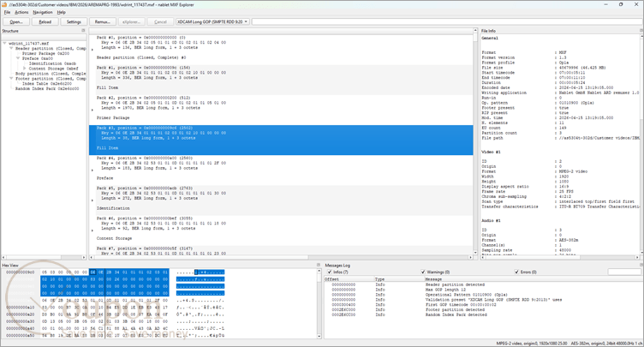Expand details arrow of Pack #5 Identification
This screenshot has width=644, height=347.
tap(92, 200)
